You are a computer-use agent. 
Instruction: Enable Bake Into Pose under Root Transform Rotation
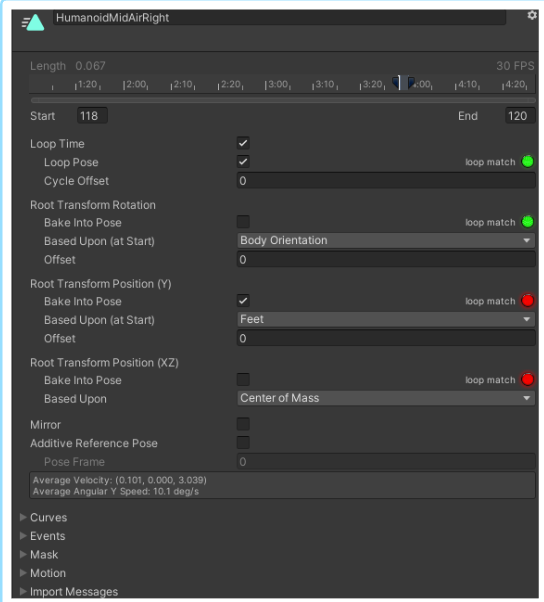243,222
